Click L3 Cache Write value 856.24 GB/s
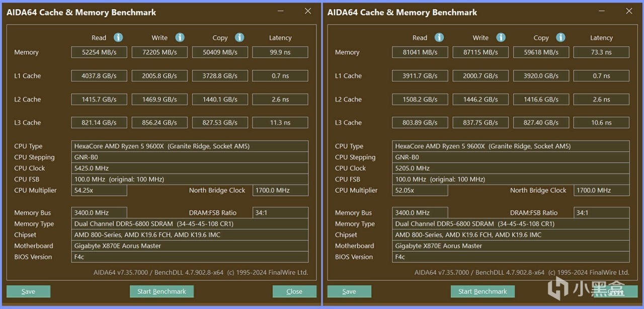The width and height of the screenshot is (644, 309). pyautogui.click(x=159, y=123)
